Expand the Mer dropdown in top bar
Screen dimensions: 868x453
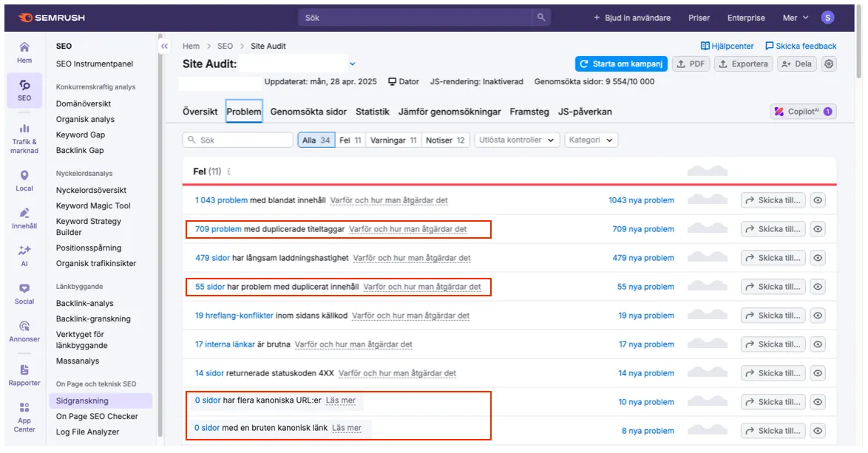click(x=796, y=18)
